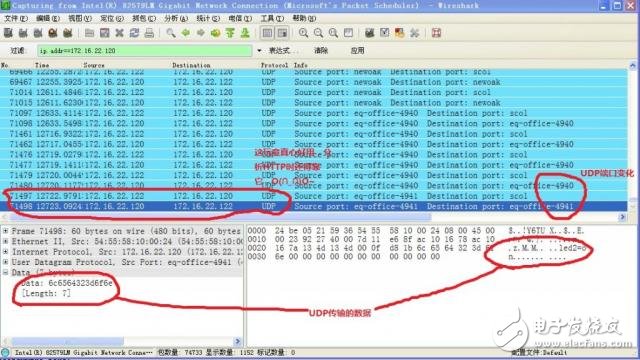Zoom in on packet text
This screenshot has width=640, height=360.
point(303,33)
